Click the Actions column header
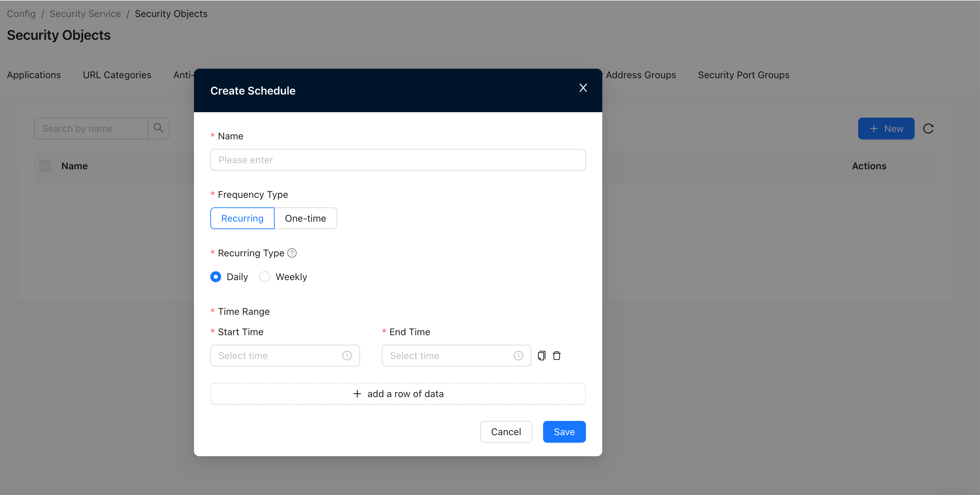 [869, 166]
